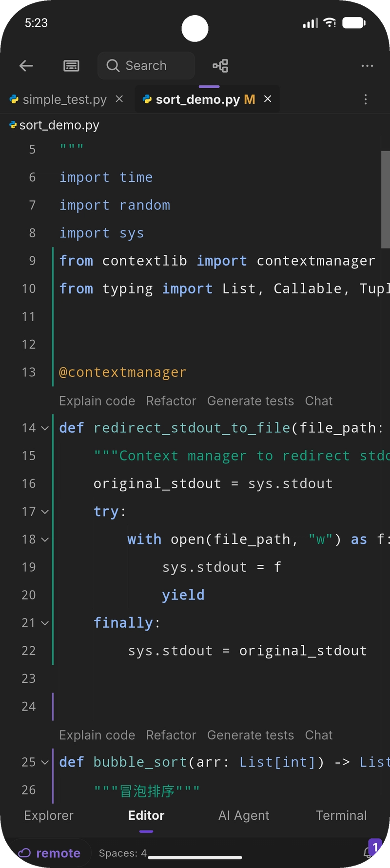Click 'original_stdout = sys.stdout' on line 16
This screenshot has width=390, height=868.
point(213,483)
